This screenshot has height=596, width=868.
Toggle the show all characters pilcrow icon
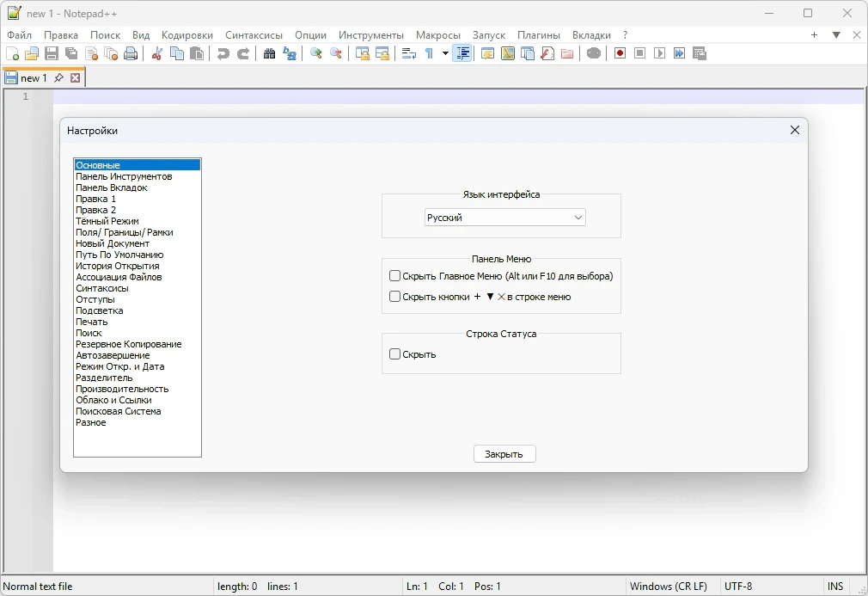coord(429,53)
